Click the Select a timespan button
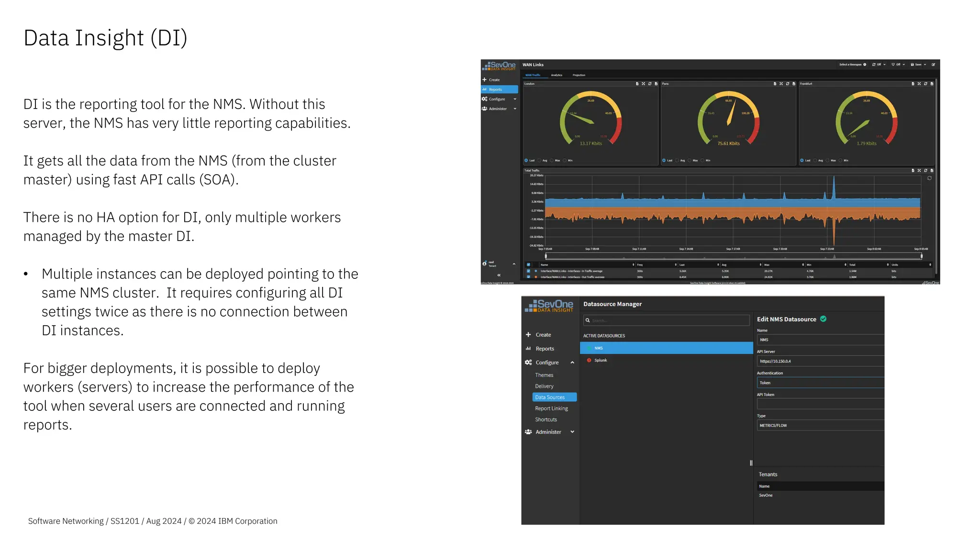Screen dimensions: 980x551 coord(852,65)
